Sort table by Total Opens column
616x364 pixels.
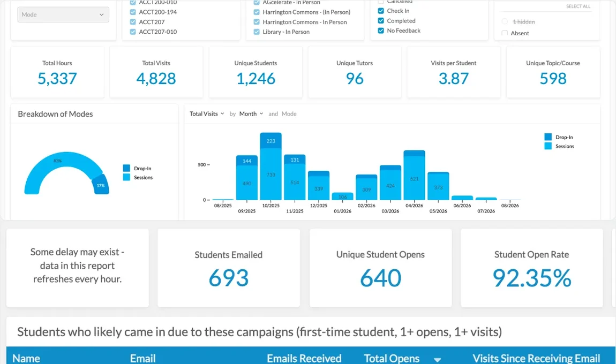tap(392, 358)
